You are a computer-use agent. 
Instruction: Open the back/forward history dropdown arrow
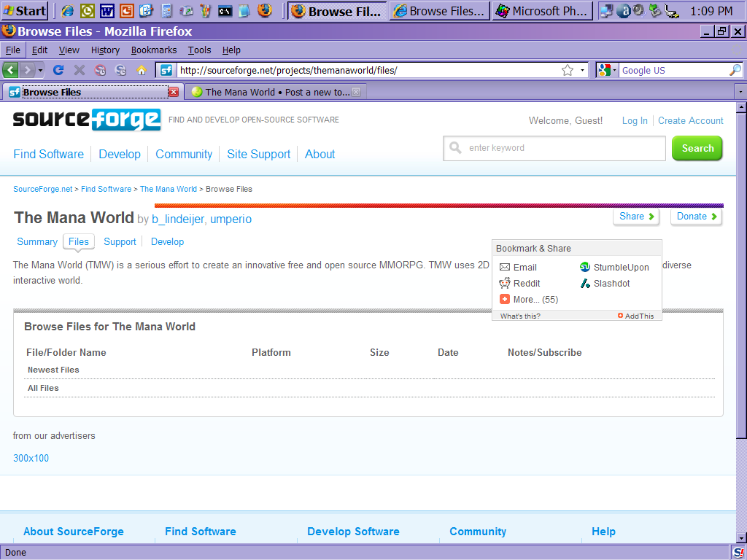coord(41,71)
